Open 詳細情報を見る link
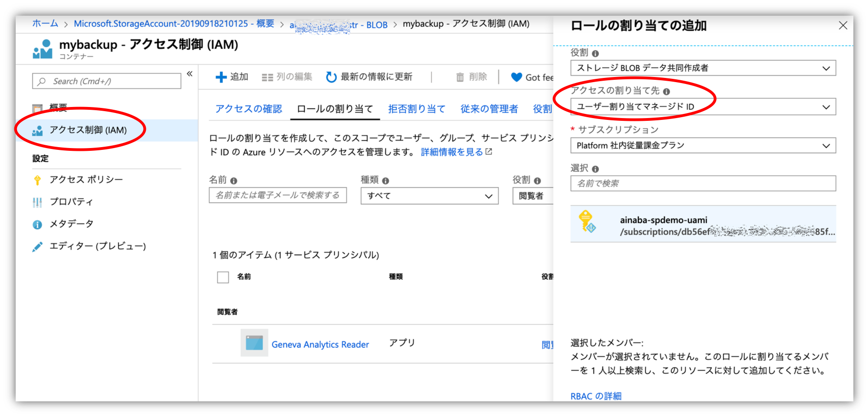The height and width of the screenshot is (416, 868). point(452,152)
